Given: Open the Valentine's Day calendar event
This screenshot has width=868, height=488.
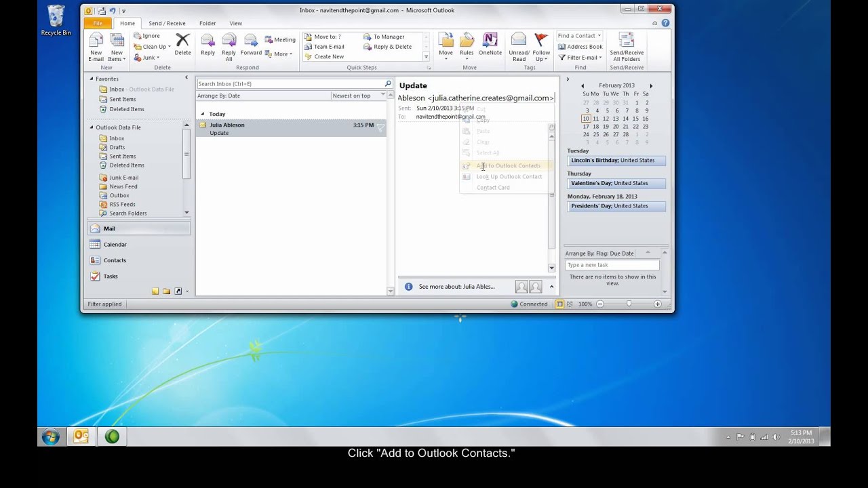Looking at the screenshot, I should click(x=617, y=183).
